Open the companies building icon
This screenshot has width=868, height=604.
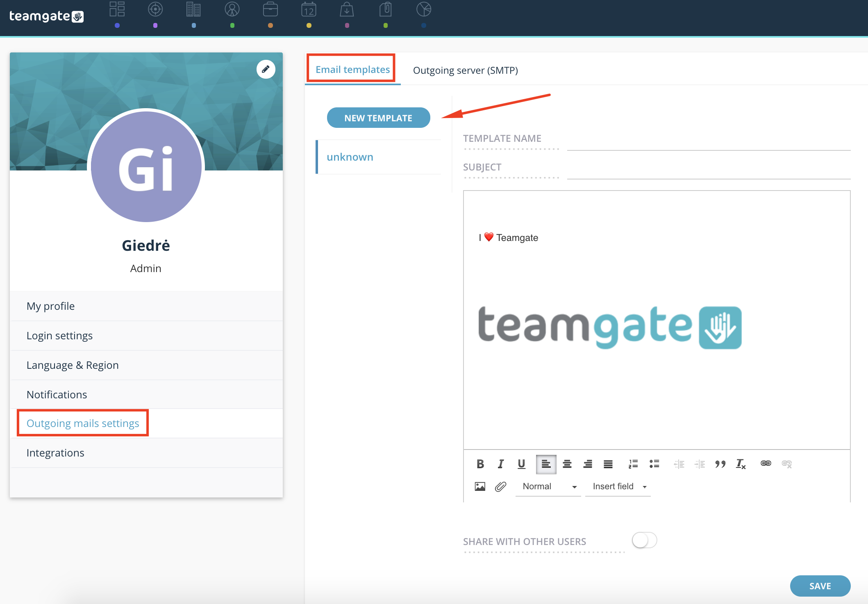click(x=193, y=9)
